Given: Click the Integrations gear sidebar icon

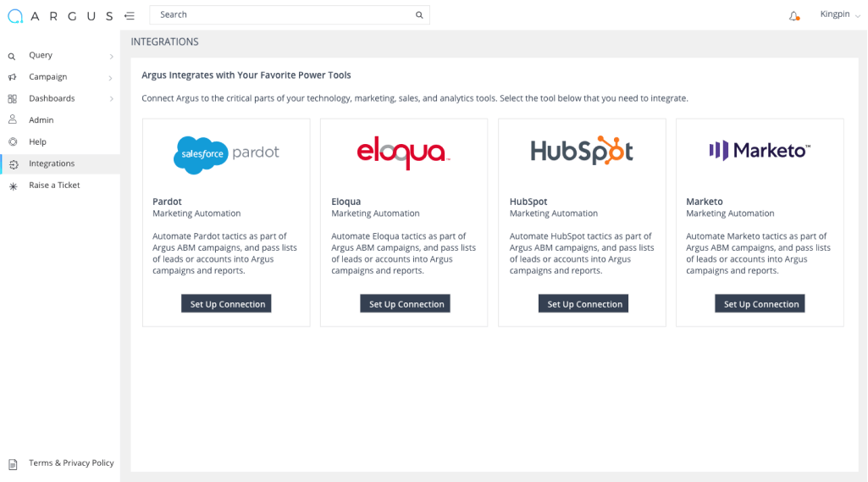Looking at the screenshot, I should tap(14, 164).
